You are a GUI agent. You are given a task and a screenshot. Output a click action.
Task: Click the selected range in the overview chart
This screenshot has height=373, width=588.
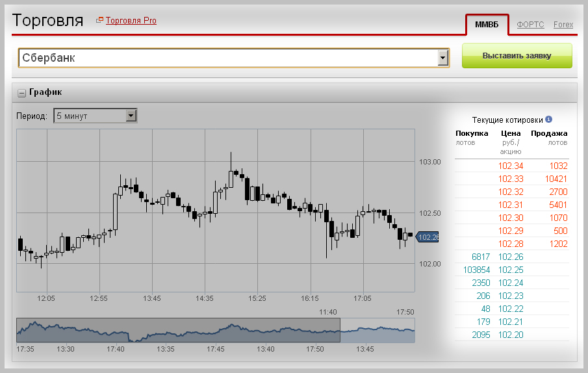coord(178,330)
